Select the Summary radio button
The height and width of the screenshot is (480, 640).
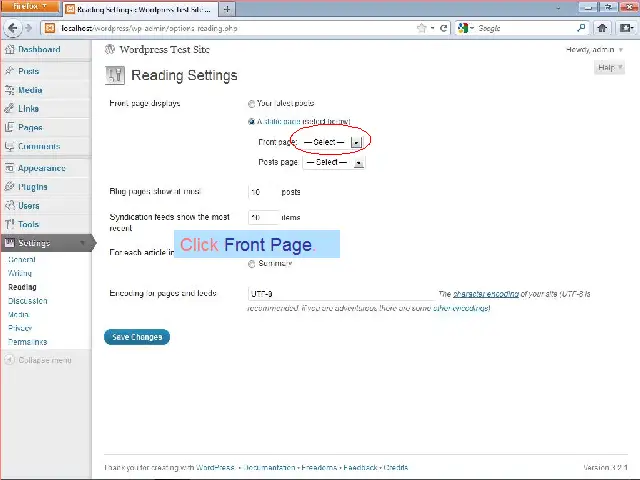251,264
